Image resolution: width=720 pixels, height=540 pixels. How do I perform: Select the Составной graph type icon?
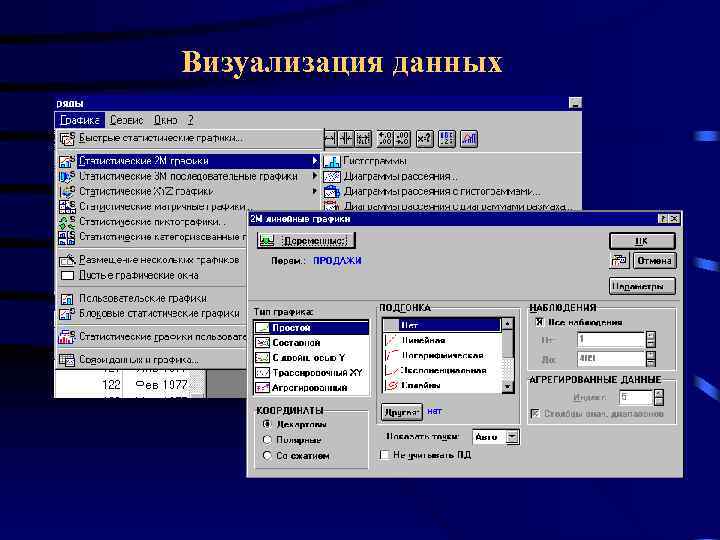click(x=263, y=343)
